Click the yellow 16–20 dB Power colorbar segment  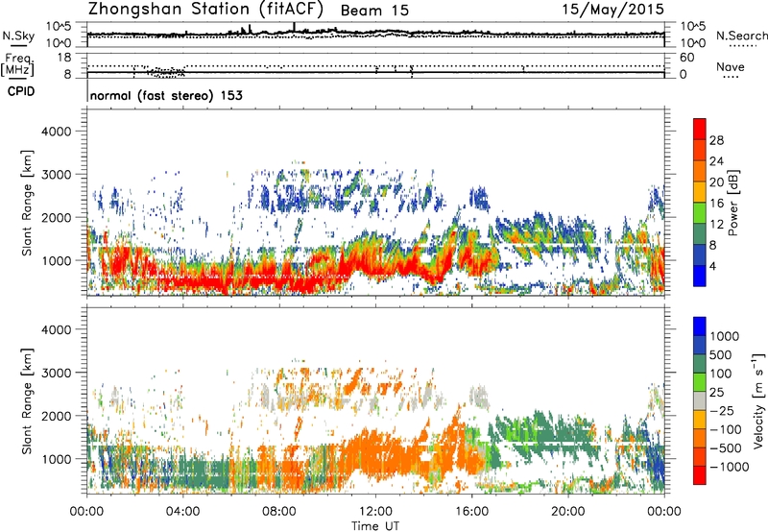point(700,191)
